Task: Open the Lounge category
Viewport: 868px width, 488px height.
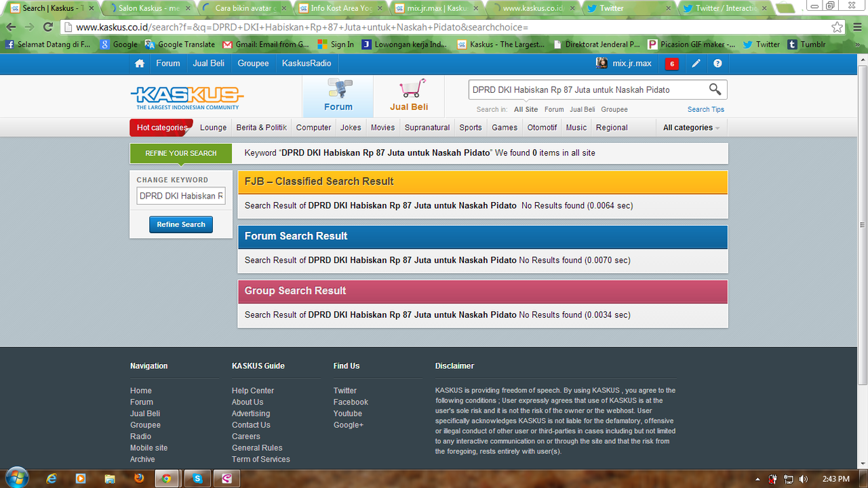Action: [x=213, y=127]
